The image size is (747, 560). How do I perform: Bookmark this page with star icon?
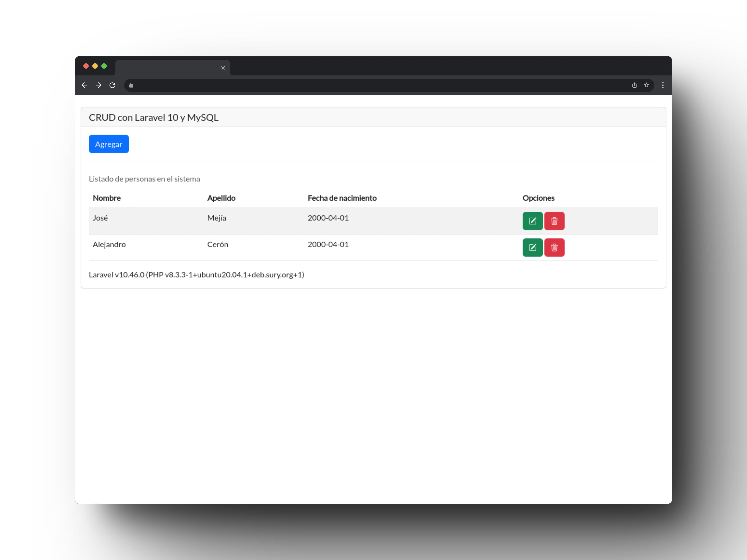click(x=646, y=85)
